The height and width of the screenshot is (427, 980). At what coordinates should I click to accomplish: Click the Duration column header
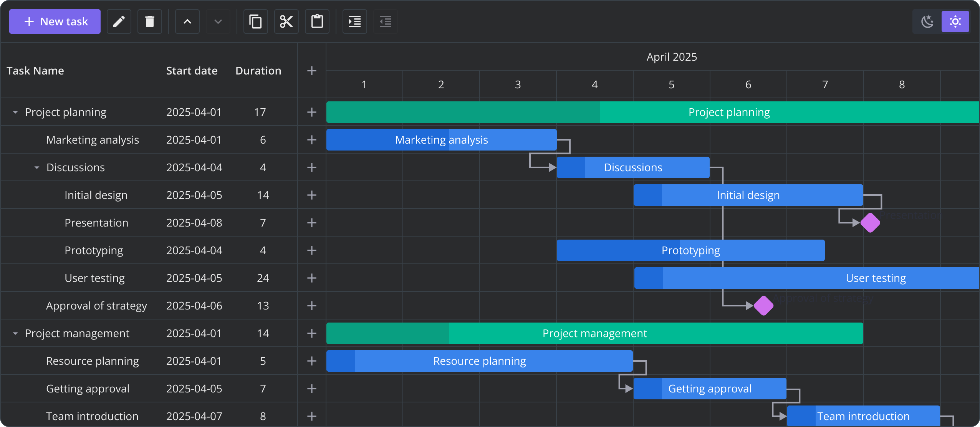point(258,71)
